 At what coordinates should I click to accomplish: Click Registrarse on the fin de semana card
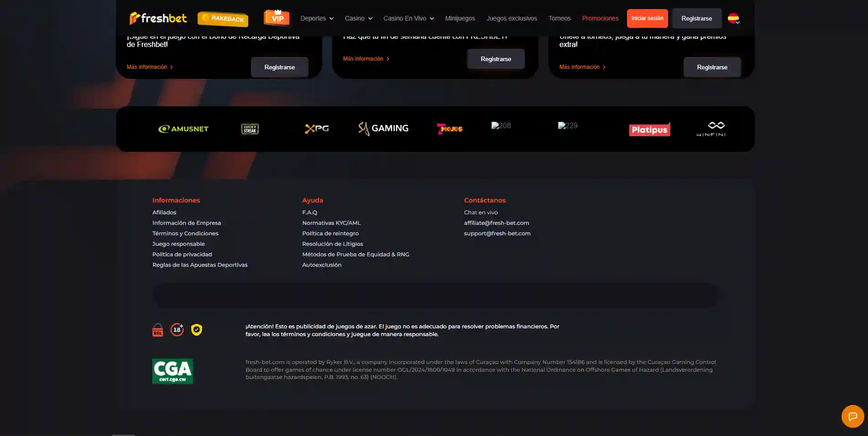pyautogui.click(x=496, y=59)
